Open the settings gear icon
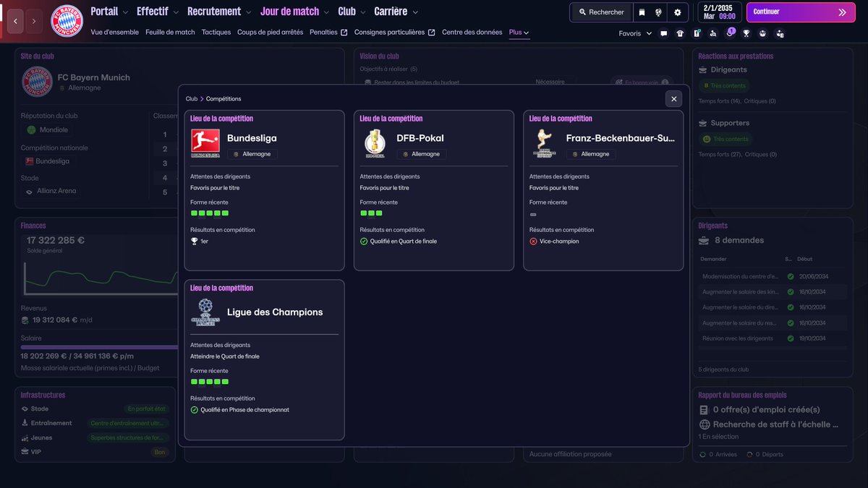 coord(678,12)
